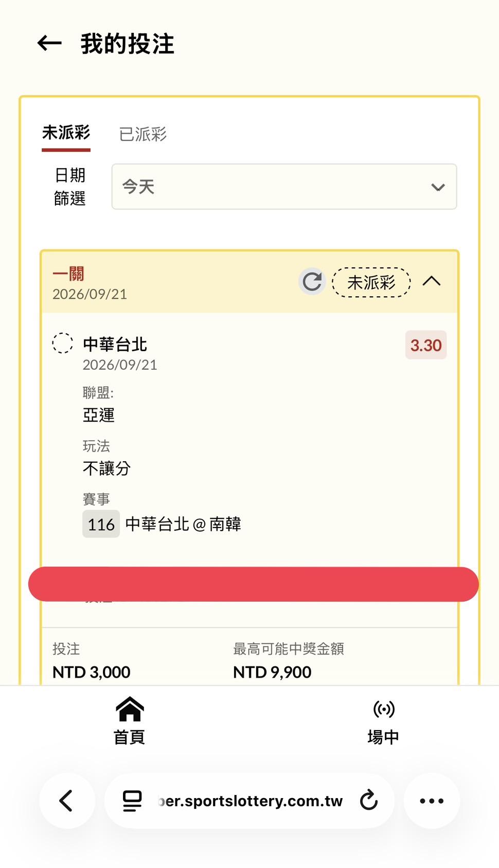Tap the 116 match number tag
Viewport: 499px width, 868px height.
tap(101, 524)
